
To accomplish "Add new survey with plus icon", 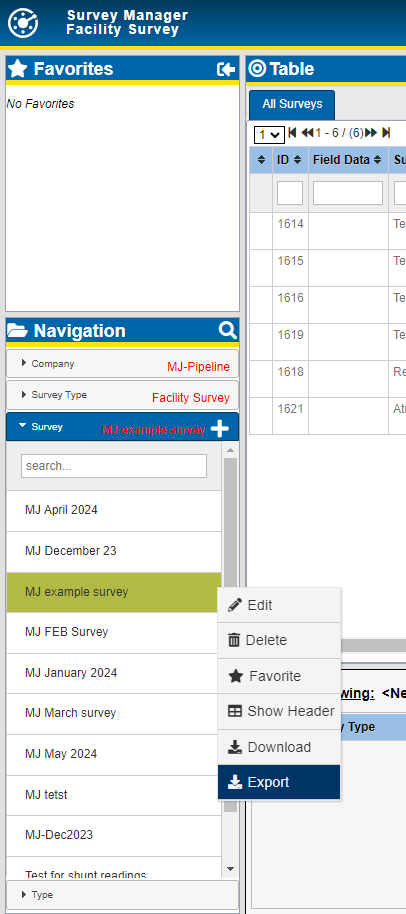I will pos(220,430).
